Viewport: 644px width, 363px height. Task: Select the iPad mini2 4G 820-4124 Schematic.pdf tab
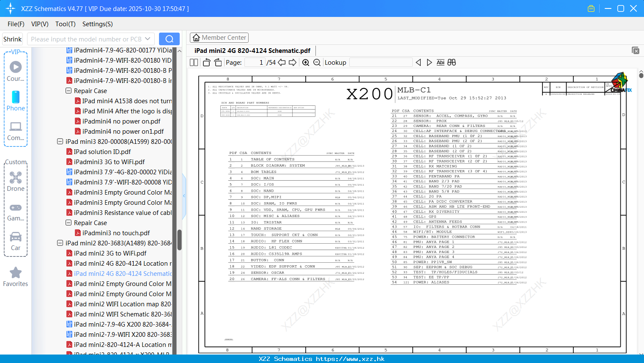(252, 50)
